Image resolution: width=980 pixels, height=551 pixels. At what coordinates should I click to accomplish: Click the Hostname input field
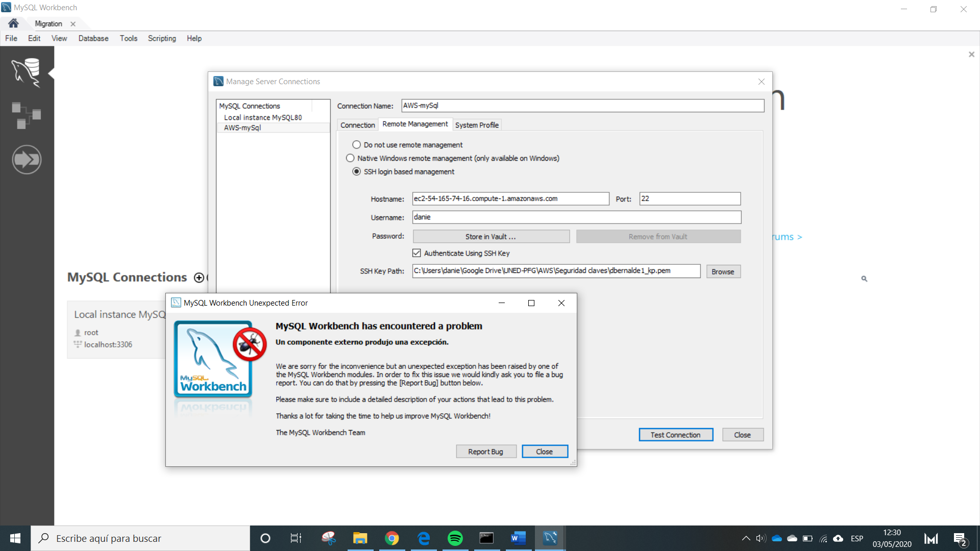pyautogui.click(x=510, y=198)
